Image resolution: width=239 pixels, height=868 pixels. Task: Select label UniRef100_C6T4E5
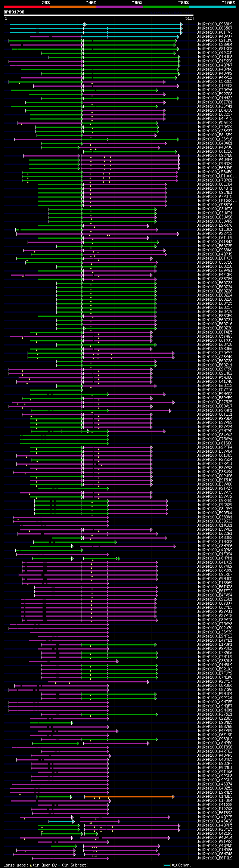214,332
